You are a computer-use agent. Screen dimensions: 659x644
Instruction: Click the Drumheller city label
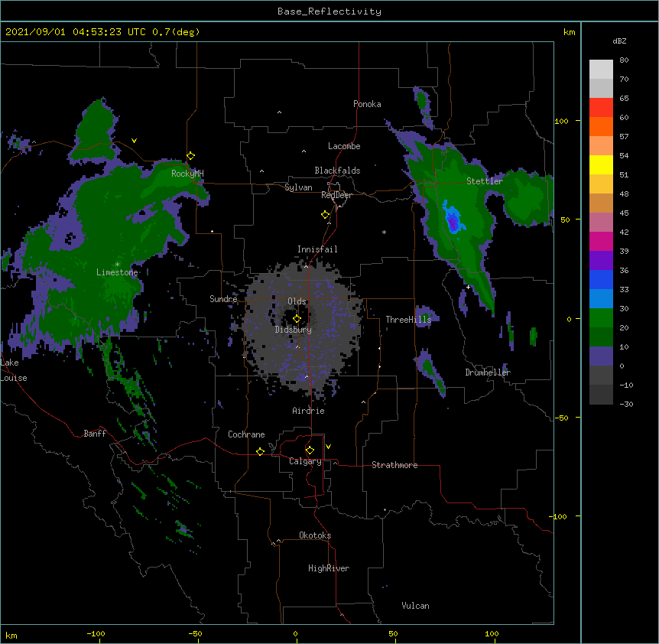point(488,372)
